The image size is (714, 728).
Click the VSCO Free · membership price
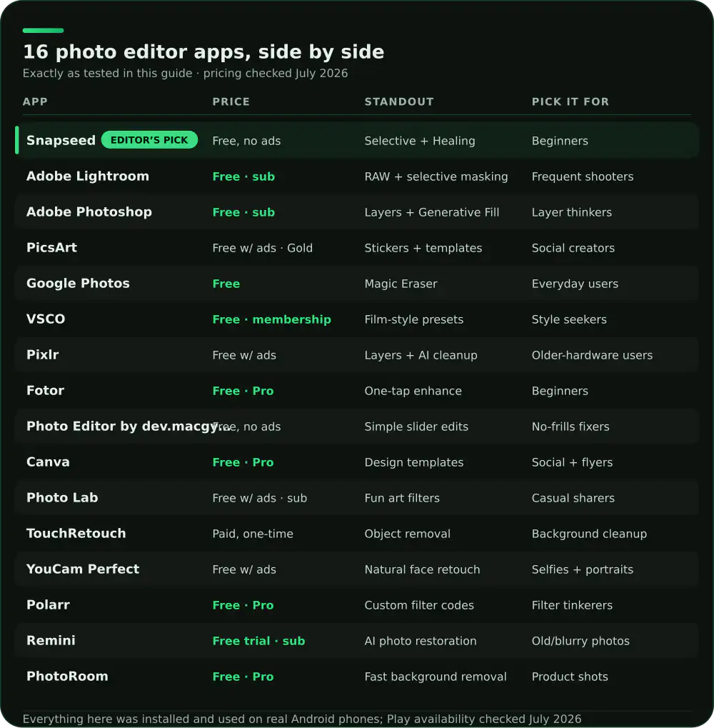coord(272,319)
